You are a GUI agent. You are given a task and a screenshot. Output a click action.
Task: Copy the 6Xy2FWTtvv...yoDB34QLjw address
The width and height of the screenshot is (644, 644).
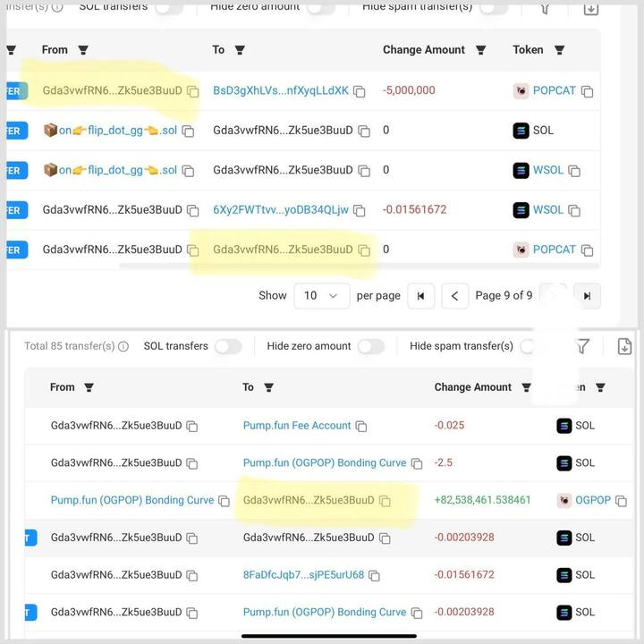[360, 211]
